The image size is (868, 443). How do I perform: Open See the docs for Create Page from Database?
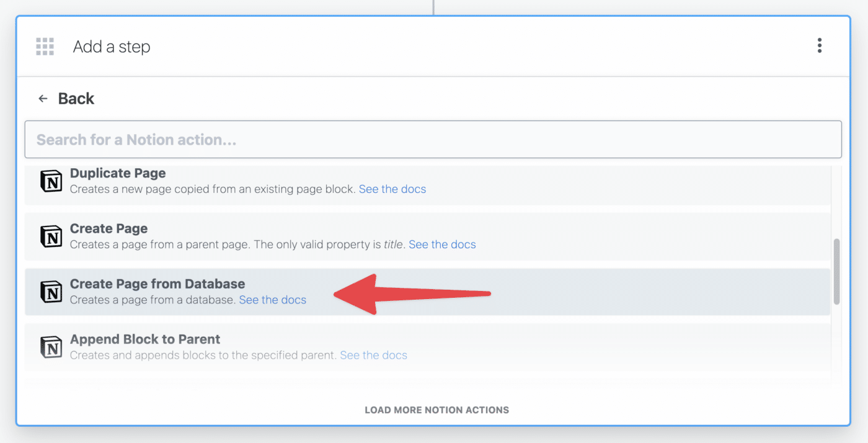[x=273, y=300]
